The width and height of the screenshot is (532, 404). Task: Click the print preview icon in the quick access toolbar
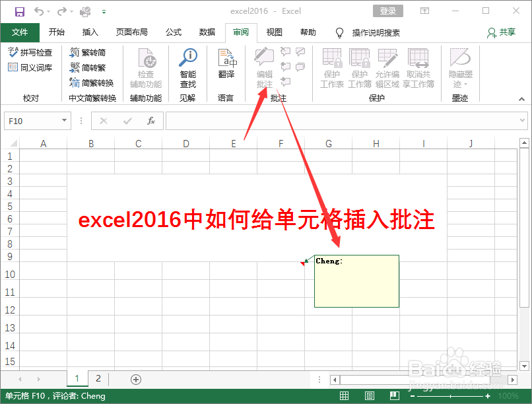point(85,12)
